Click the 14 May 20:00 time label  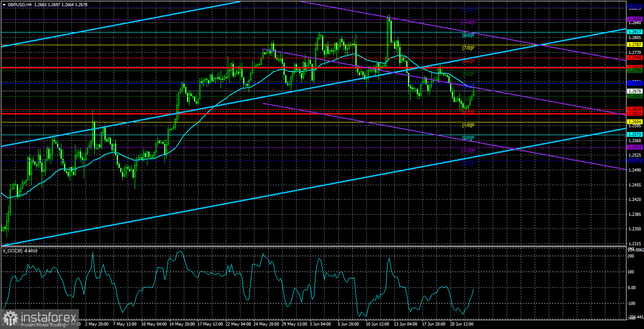click(182, 324)
